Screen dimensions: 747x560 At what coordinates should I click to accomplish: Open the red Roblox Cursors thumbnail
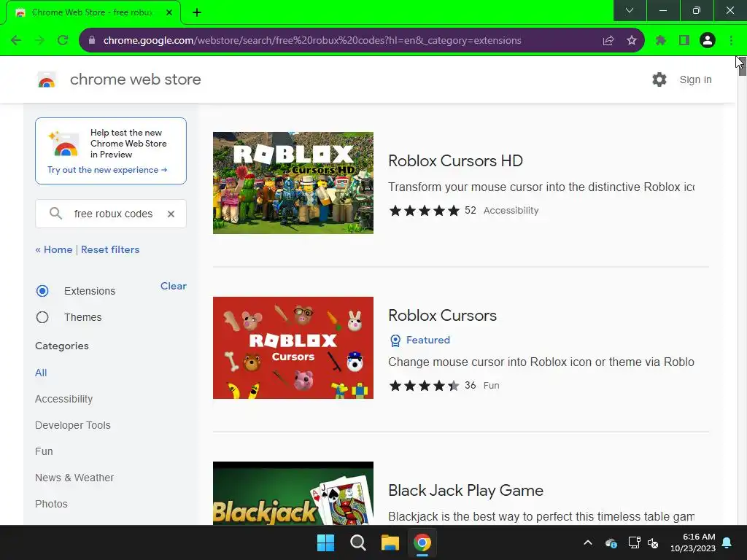pyautogui.click(x=293, y=348)
